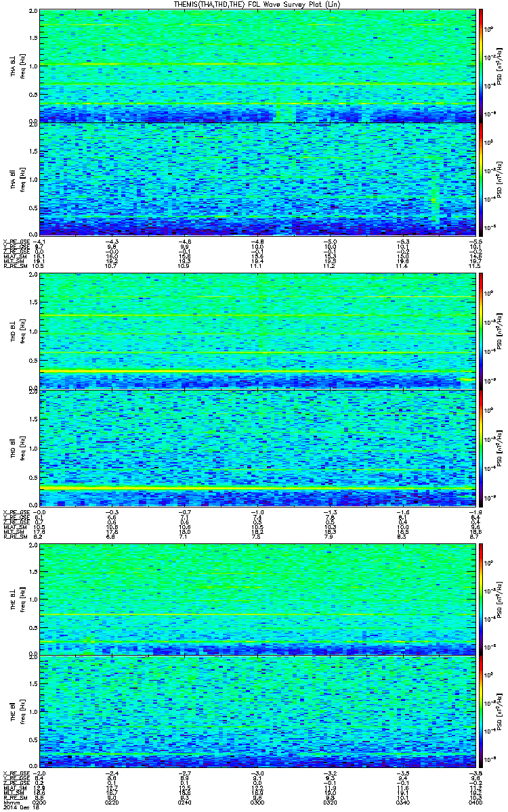508x812 pixels.
Task: Click the 'THE BII freq [Hz]' axis label
Action: coord(16,712)
